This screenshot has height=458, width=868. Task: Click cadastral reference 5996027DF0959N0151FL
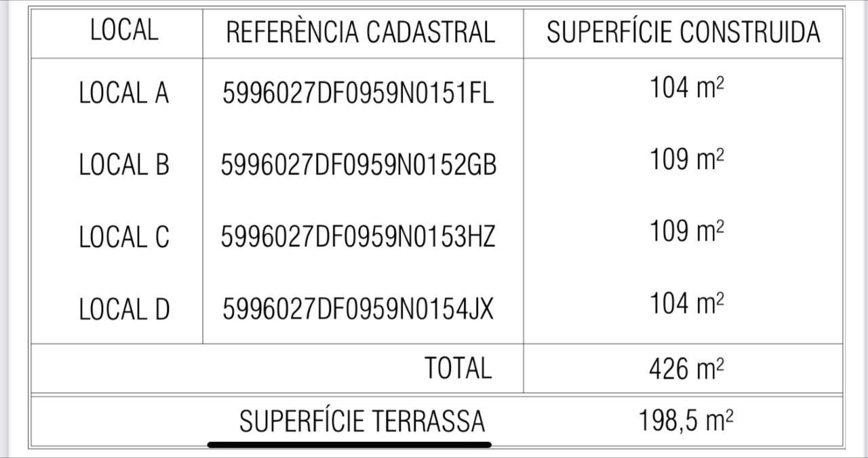click(358, 94)
